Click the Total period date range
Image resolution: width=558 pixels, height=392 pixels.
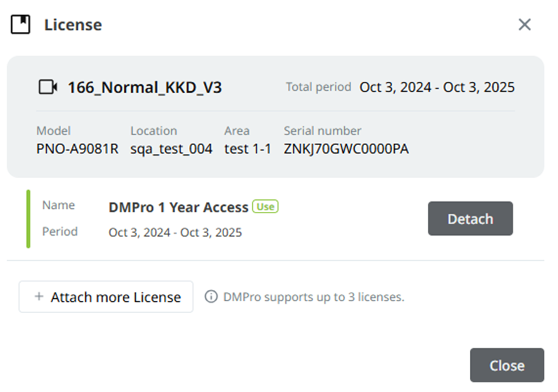437,87
